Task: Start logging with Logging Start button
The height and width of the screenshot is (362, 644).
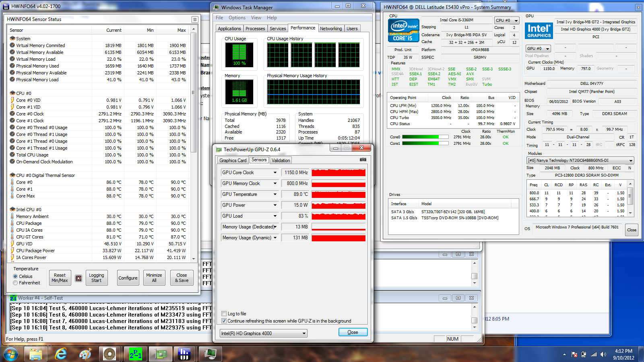Action: click(97, 278)
